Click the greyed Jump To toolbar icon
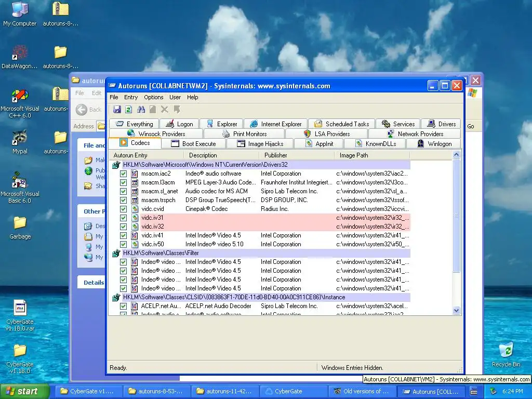The image size is (532, 399). click(177, 109)
